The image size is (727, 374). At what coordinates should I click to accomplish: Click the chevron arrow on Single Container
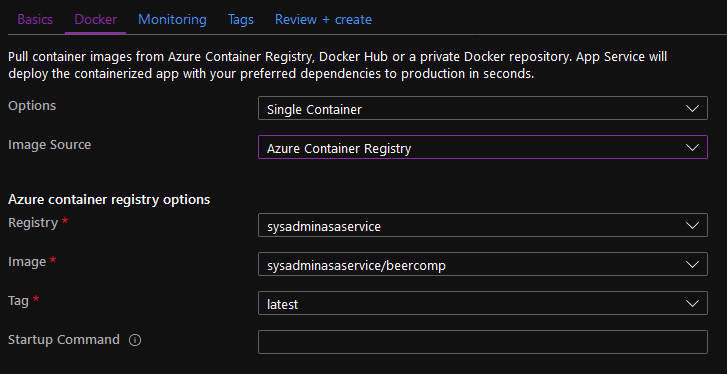tap(692, 108)
